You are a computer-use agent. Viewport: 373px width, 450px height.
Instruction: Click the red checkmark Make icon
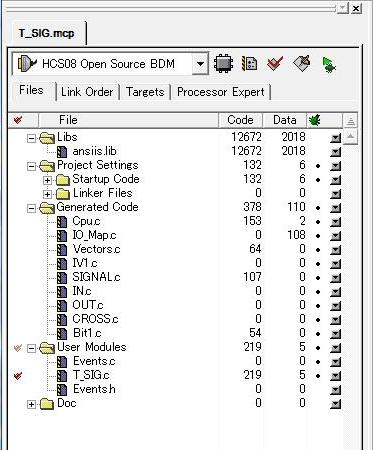tap(275, 63)
